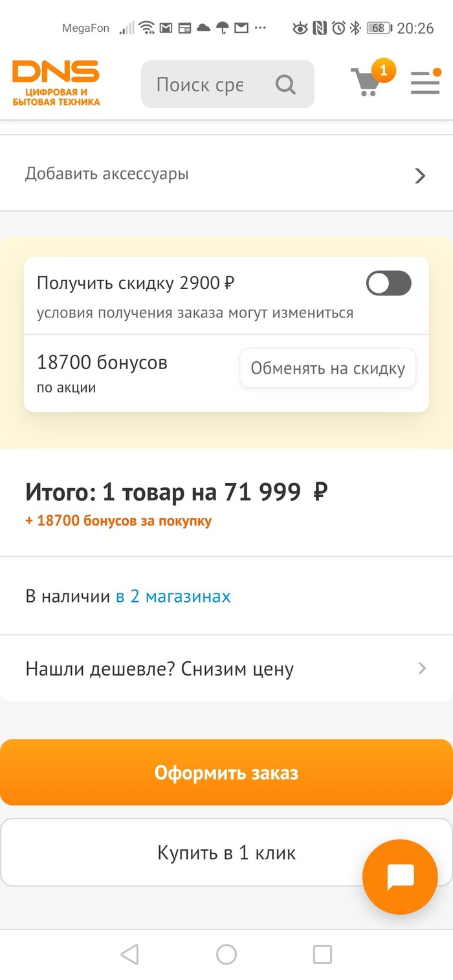Tap the cart item count badge
This screenshot has width=453, height=980.
[x=383, y=70]
